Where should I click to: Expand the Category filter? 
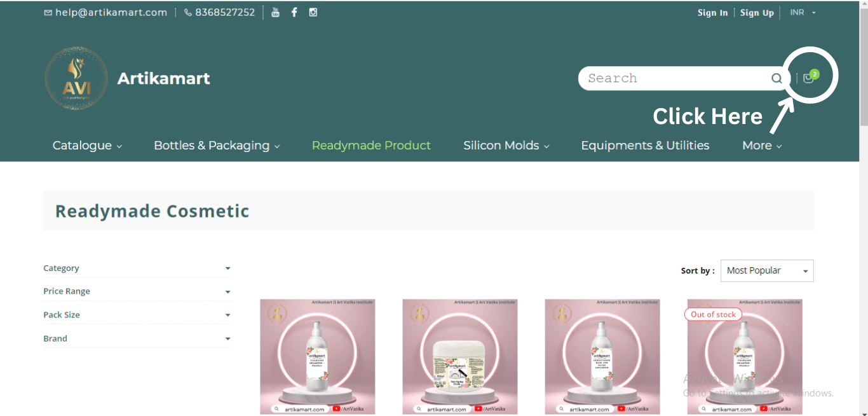coord(137,268)
